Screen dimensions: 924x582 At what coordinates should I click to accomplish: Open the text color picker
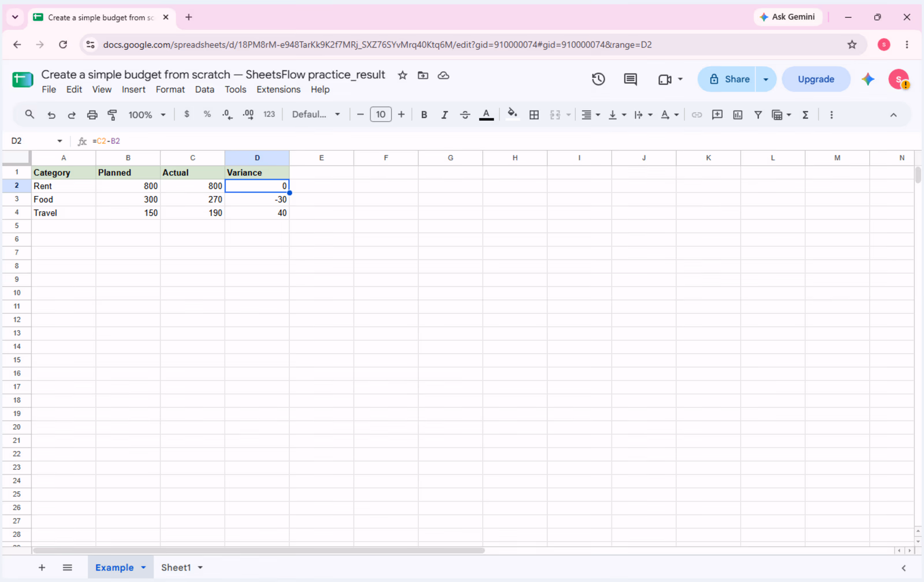487,115
